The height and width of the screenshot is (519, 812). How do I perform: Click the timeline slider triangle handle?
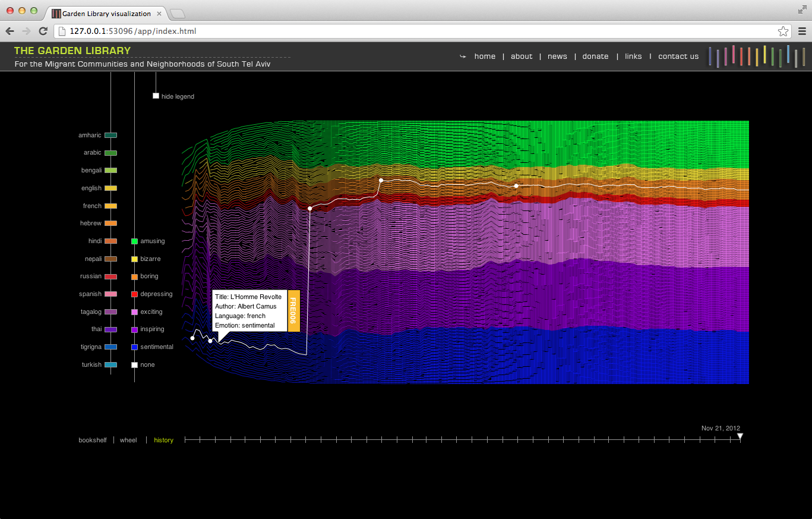740,437
